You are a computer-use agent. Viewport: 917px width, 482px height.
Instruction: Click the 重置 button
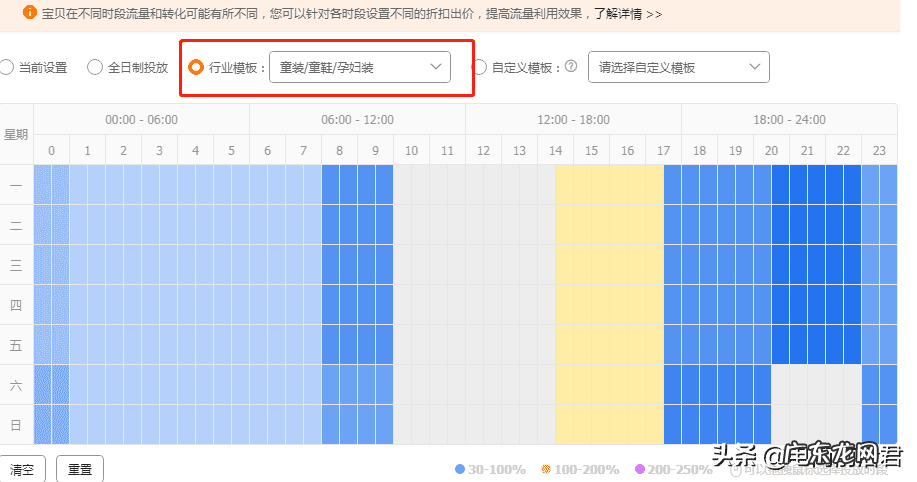click(80, 469)
